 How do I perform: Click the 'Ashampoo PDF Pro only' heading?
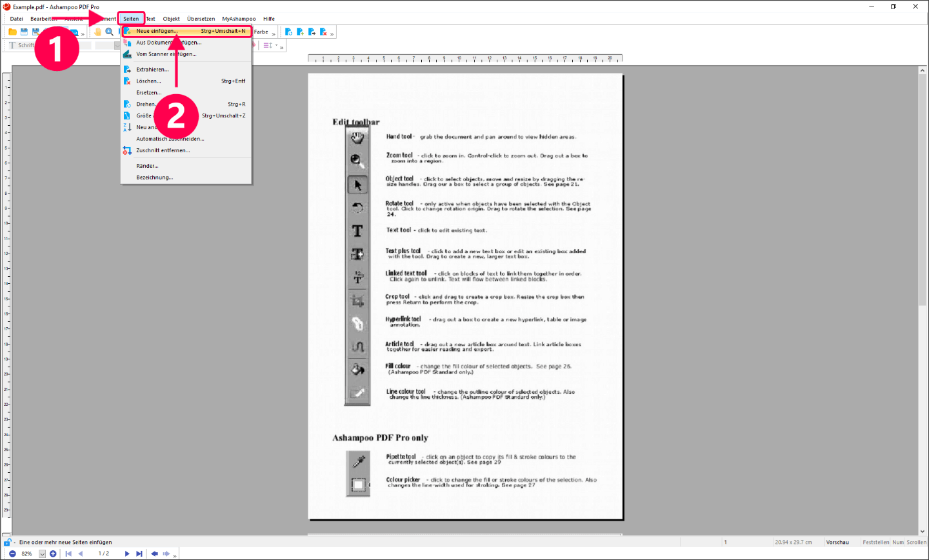[380, 437]
